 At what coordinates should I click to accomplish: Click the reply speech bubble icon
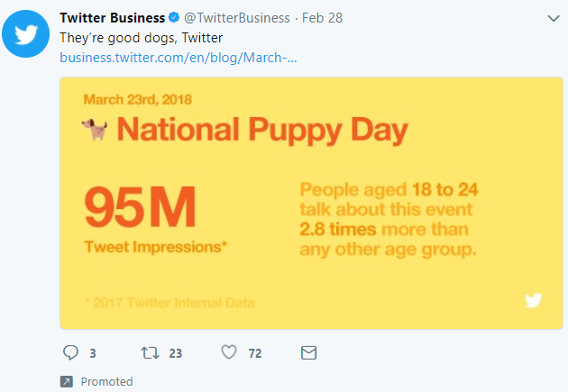coord(70,352)
